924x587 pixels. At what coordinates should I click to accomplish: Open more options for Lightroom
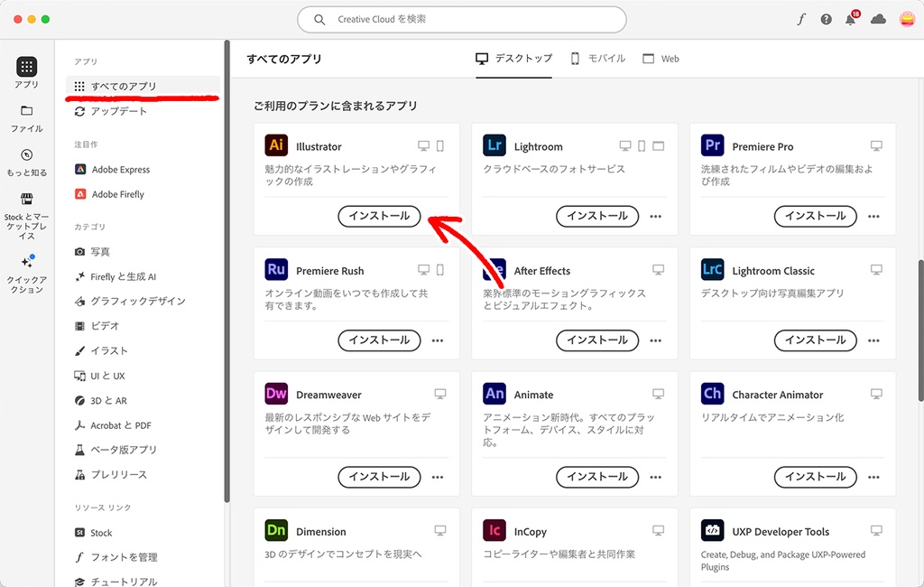click(656, 217)
